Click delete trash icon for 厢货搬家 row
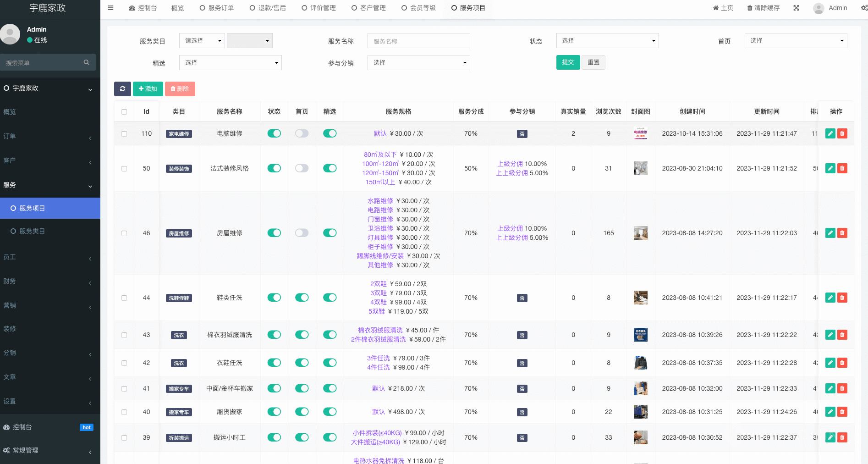The image size is (868, 464). coord(842,412)
